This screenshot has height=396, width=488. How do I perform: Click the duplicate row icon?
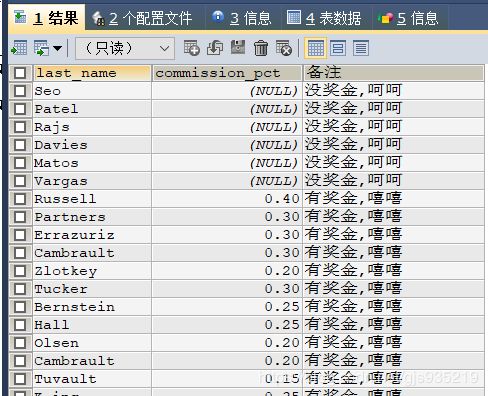click(215, 48)
